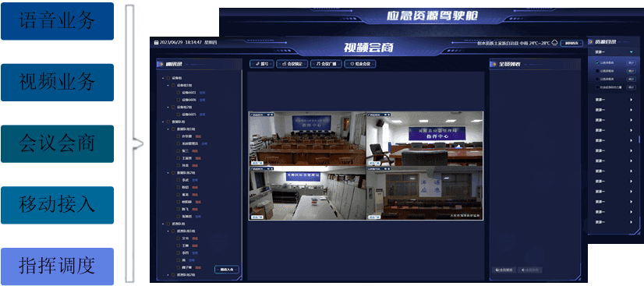The image size is (644, 286).
Task: Select the video feed with white table
Action: 307,193
